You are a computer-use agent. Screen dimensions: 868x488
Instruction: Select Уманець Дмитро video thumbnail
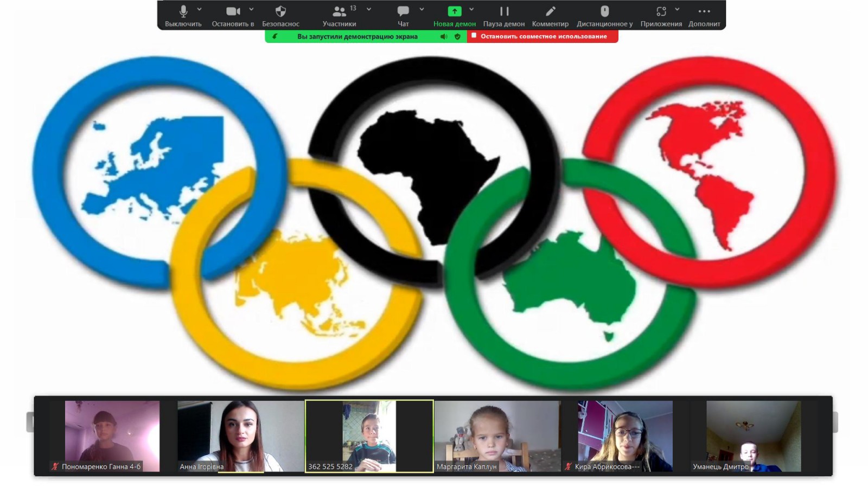(754, 436)
